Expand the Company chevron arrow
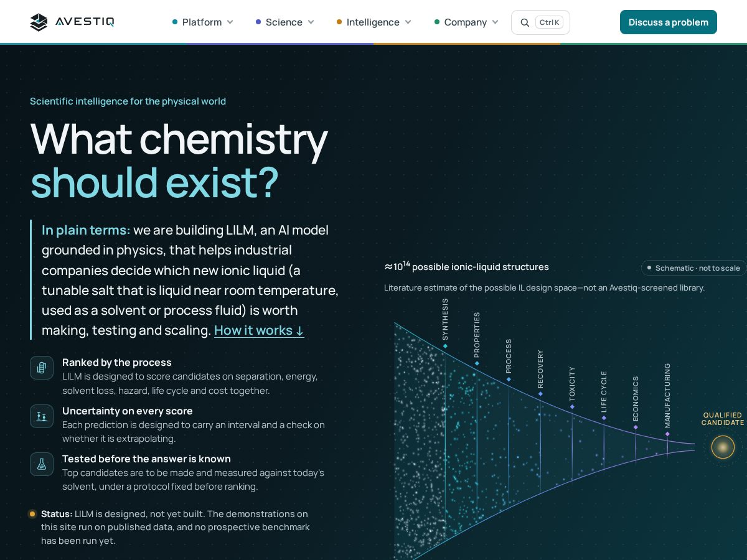Viewport: 747px width, 560px height. click(x=495, y=22)
